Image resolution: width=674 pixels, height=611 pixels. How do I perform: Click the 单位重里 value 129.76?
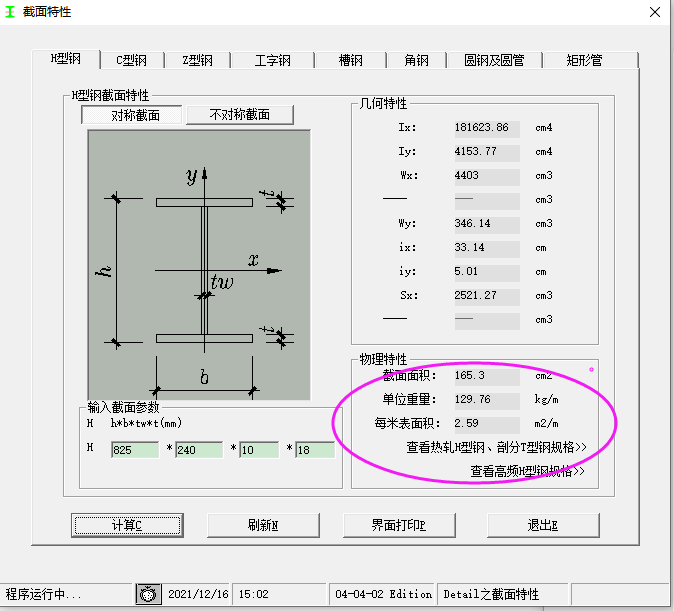pyautogui.click(x=487, y=400)
